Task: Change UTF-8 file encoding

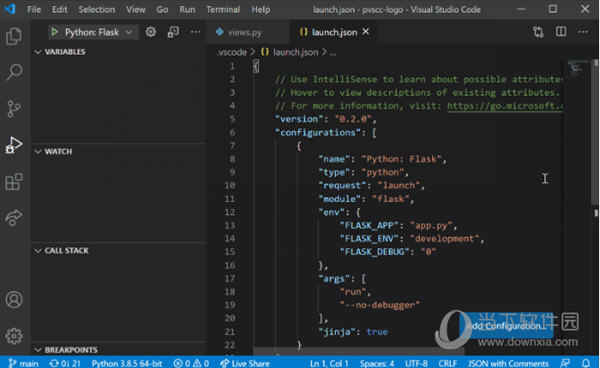Action: point(416,363)
